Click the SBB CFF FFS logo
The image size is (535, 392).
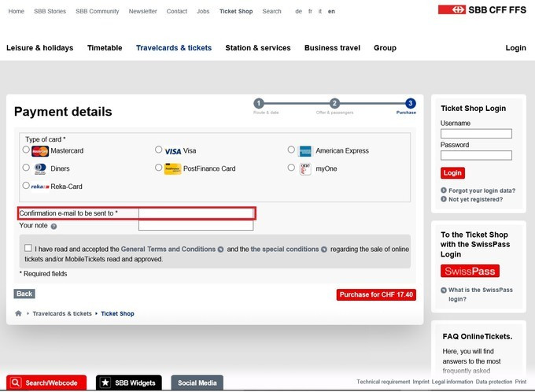(x=482, y=9)
